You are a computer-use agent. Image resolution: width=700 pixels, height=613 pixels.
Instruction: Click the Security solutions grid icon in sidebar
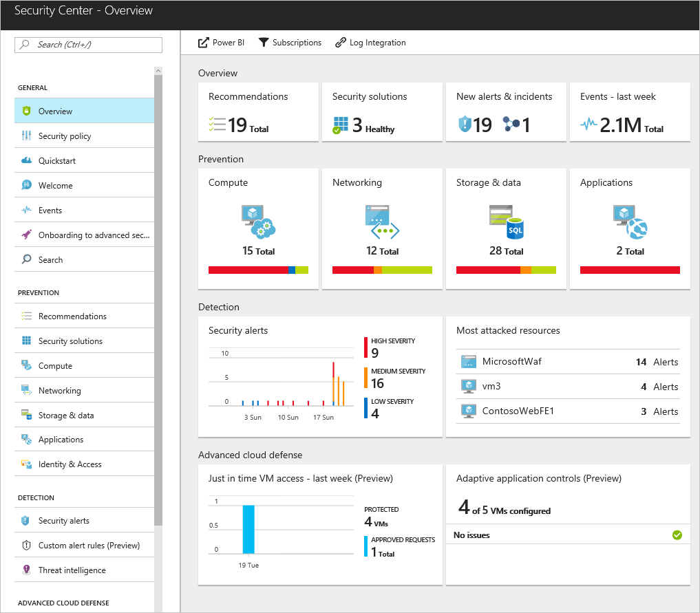[26, 341]
